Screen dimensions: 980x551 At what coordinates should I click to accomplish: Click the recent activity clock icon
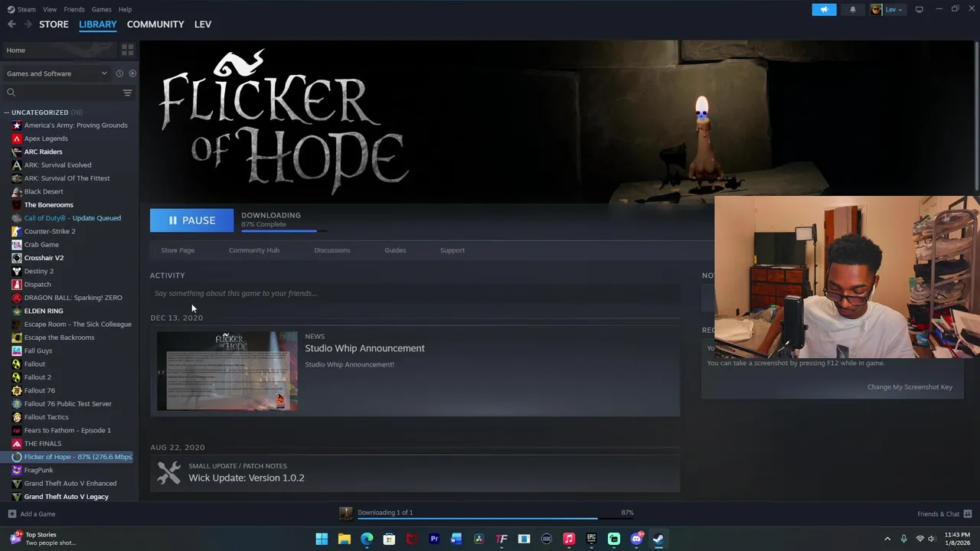119,73
